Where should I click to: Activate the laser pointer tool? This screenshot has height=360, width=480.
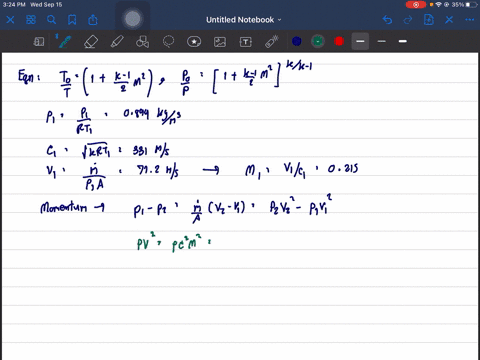click(x=272, y=42)
